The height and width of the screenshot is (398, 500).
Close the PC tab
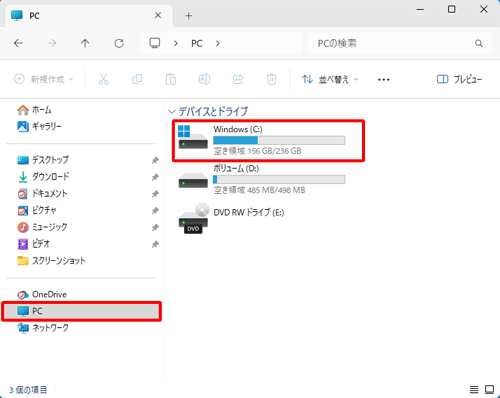158,15
